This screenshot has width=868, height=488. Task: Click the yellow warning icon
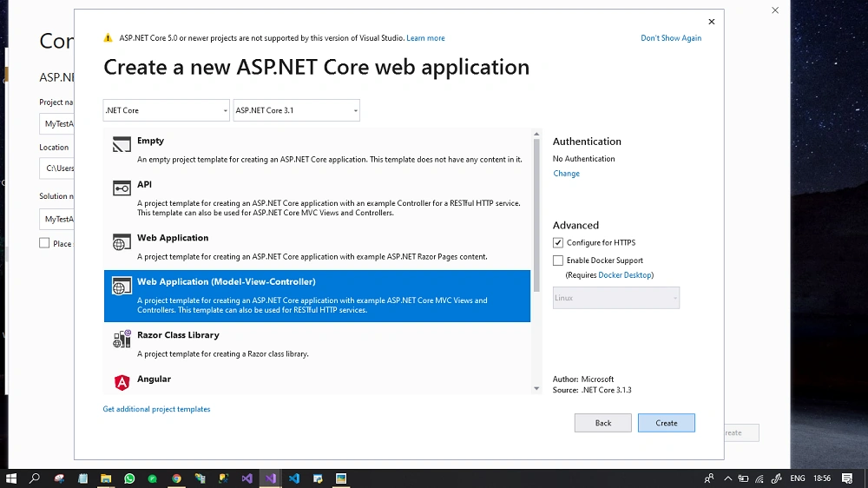108,37
